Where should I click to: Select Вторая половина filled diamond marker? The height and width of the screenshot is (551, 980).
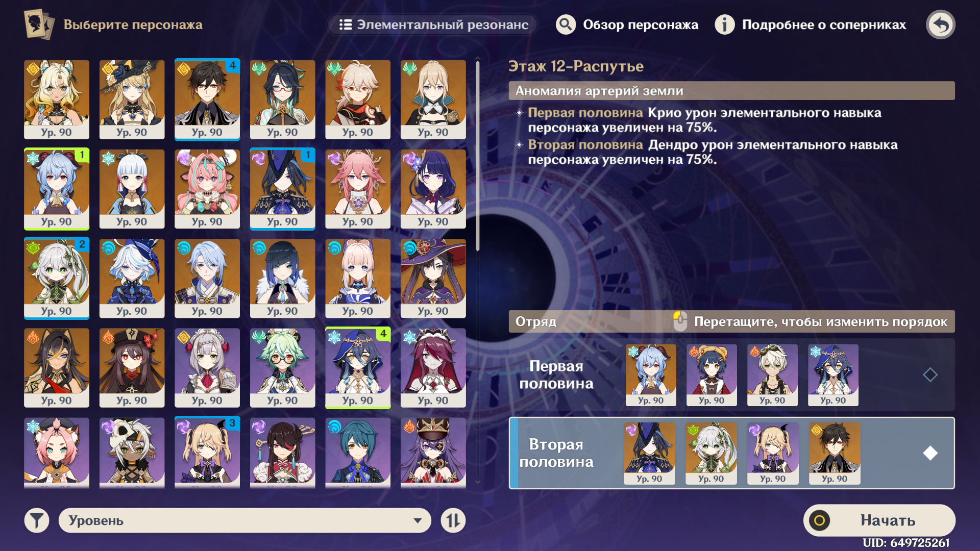pyautogui.click(x=930, y=453)
